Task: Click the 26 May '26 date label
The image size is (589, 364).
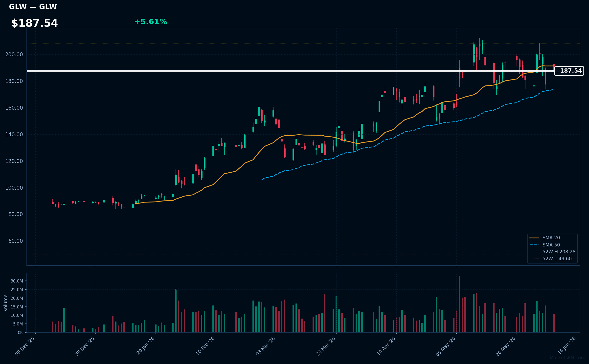Action: click(506, 346)
